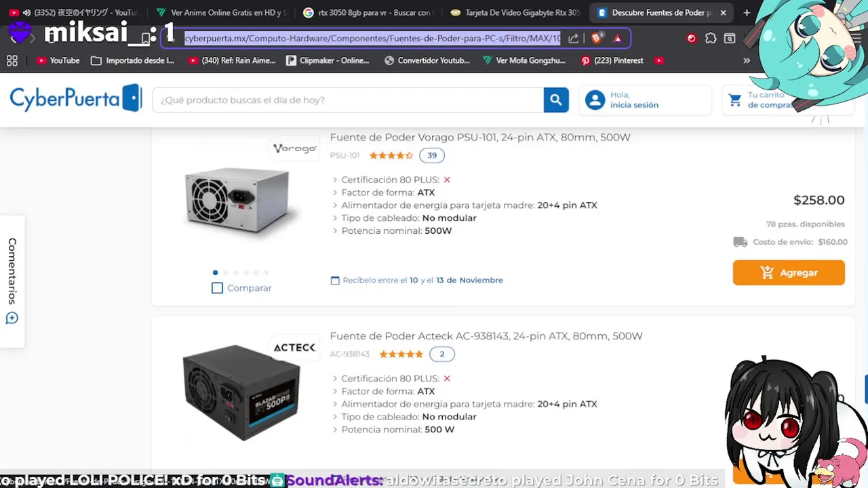Viewport: 868px width, 488px height.
Task: Open the Vorago power supply image
Action: (239, 201)
